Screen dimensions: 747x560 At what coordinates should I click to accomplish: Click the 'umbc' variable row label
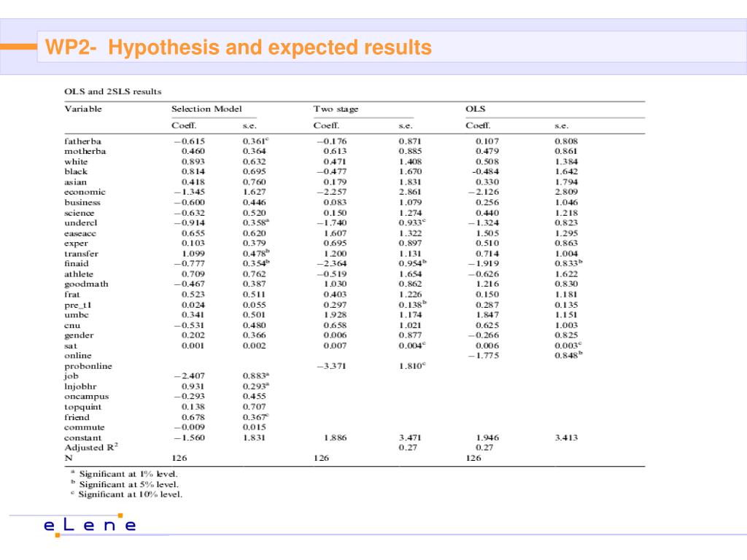[76, 315]
